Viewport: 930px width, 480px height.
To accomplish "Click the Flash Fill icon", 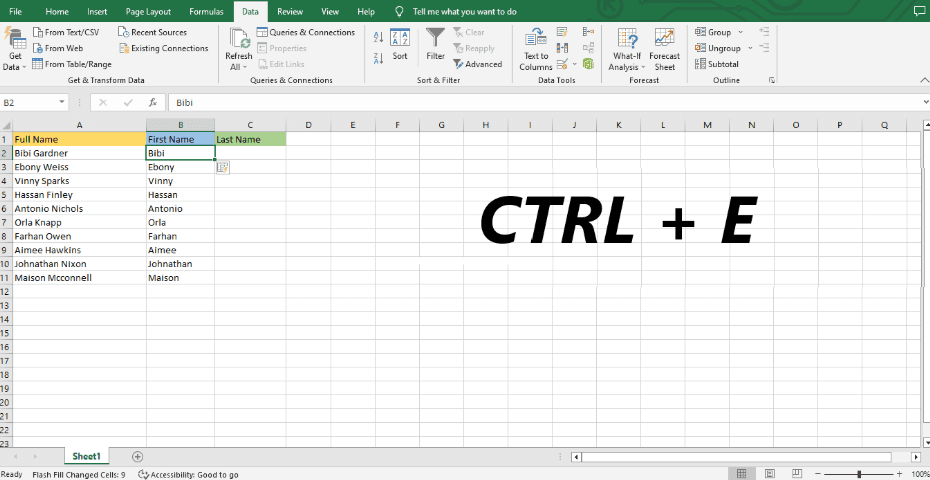I will [x=562, y=32].
